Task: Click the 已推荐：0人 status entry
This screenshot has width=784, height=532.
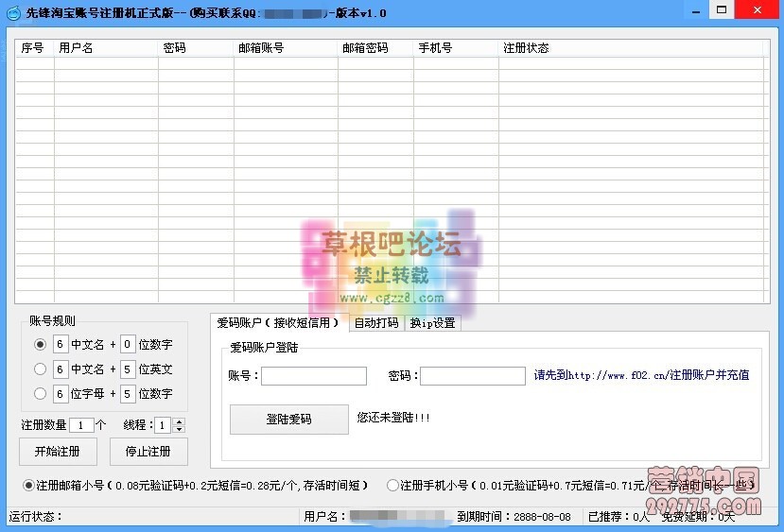Action: tap(618, 517)
